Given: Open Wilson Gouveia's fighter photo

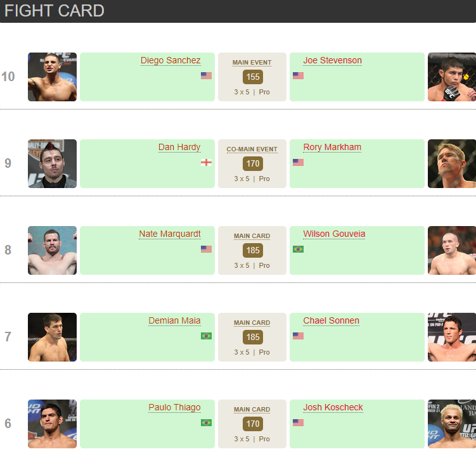Looking at the screenshot, I should coord(451,250).
